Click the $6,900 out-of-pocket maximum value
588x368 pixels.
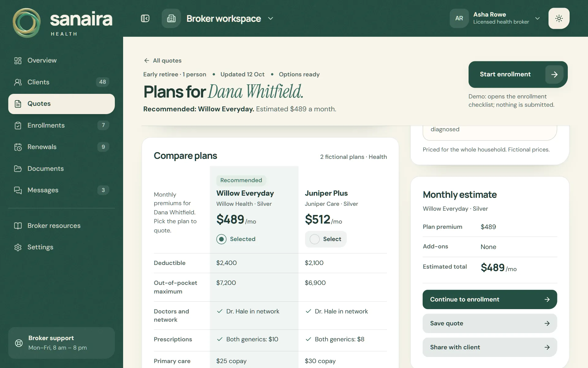tap(315, 283)
